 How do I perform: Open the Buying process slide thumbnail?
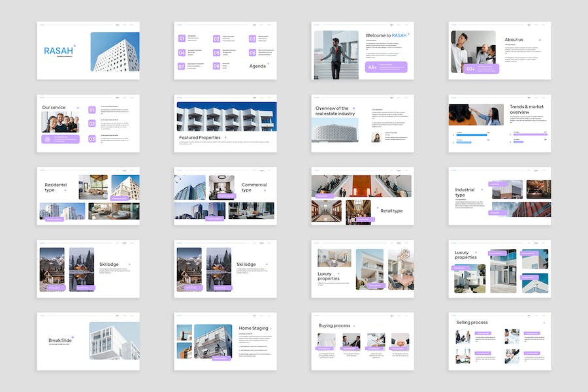click(363, 342)
